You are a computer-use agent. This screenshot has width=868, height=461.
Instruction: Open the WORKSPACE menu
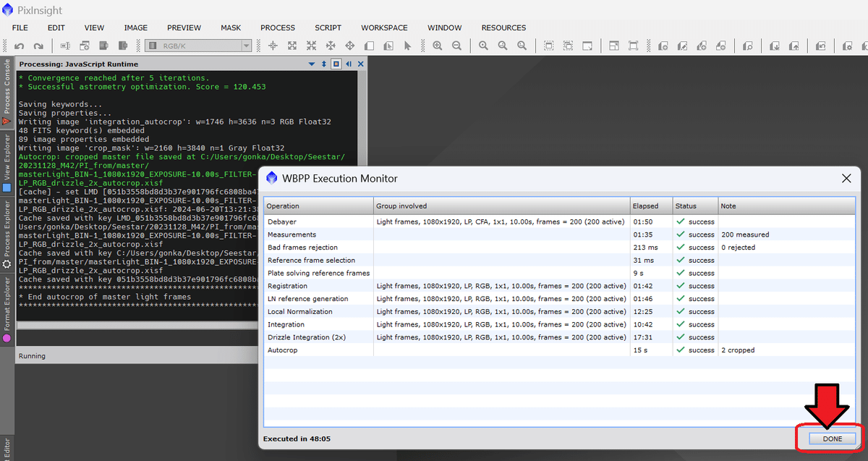point(384,28)
